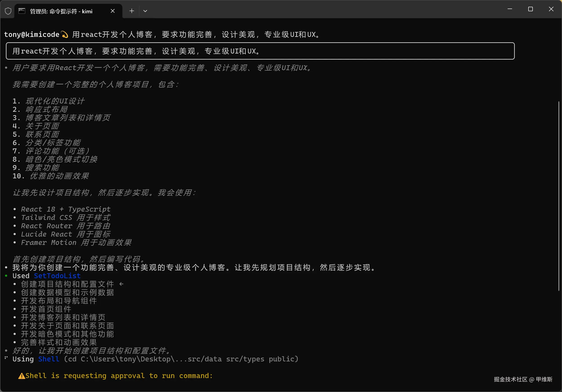This screenshot has height=392, width=562.
Task: Click the left arrow beside 创建项目结构和配置文件
Action: [x=121, y=284]
